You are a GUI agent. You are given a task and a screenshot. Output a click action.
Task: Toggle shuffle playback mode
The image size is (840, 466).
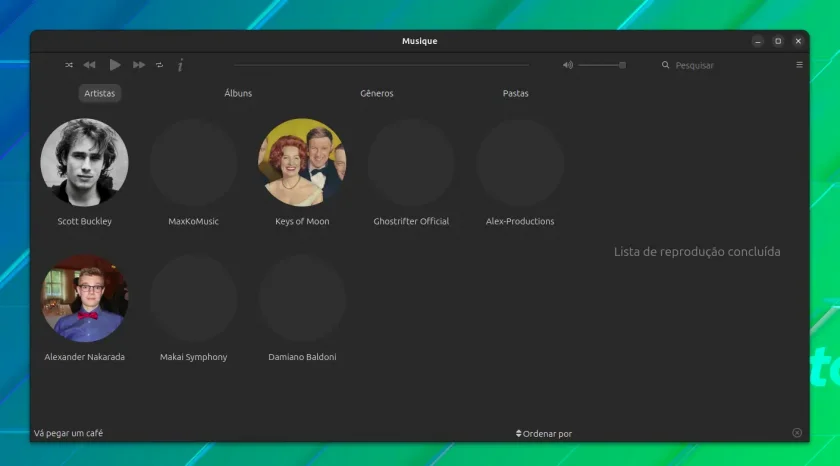coord(69,65)
